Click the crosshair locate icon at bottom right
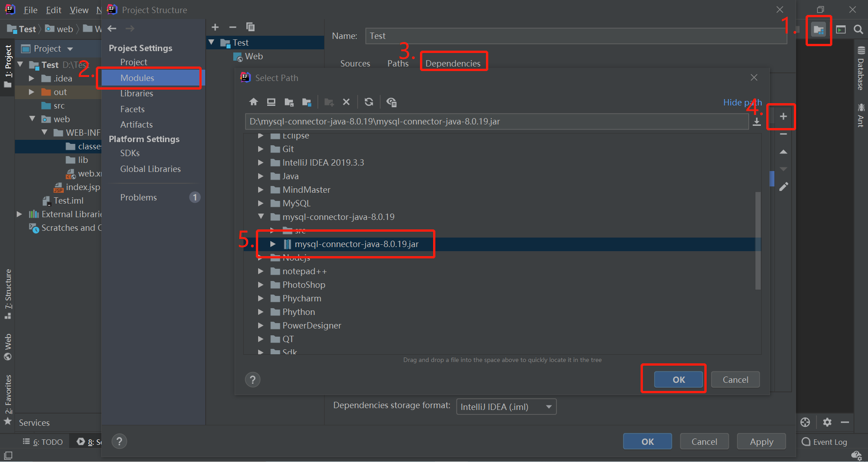Image resolution: width=868 pixels, height=462 pixels. (x=805, y=422)
